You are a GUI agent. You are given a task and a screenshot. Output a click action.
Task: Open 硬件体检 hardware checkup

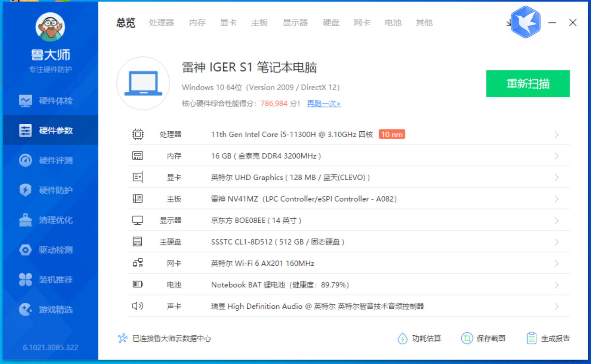51,101
